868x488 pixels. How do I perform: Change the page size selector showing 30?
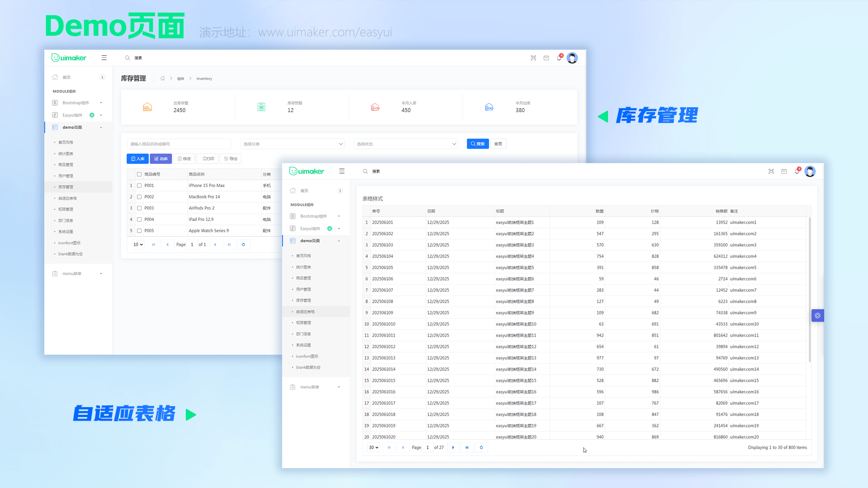click(373, 447)
